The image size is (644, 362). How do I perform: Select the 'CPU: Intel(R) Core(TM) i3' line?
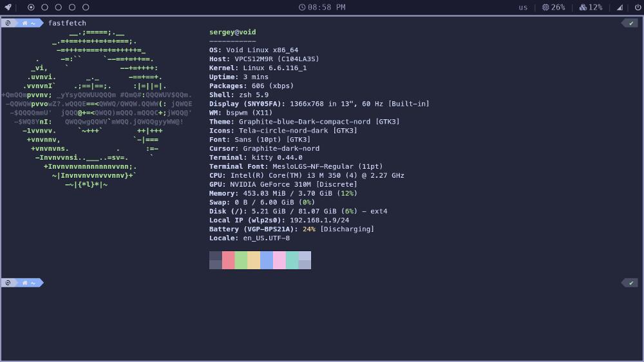pos(307,175)
